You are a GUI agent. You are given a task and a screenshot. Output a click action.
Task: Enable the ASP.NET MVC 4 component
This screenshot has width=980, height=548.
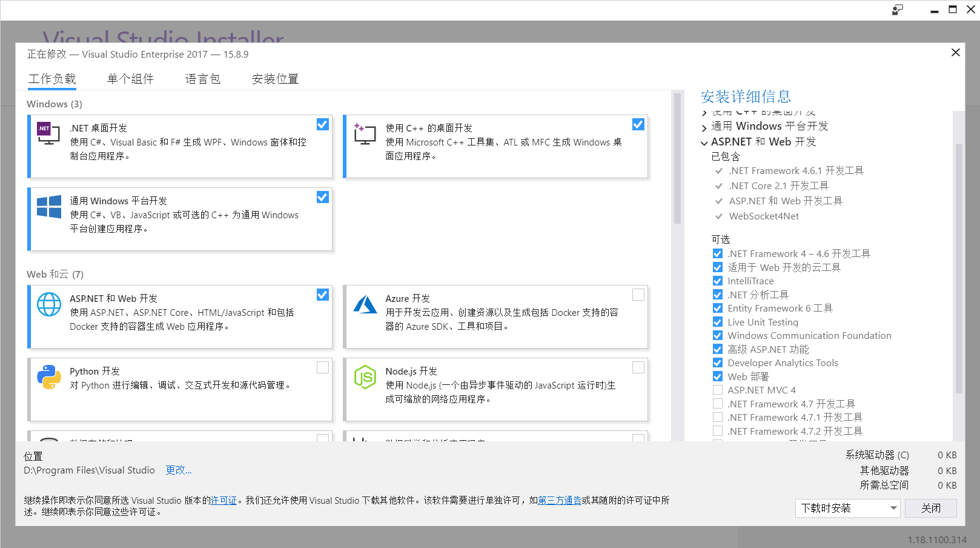click(717, 390)
